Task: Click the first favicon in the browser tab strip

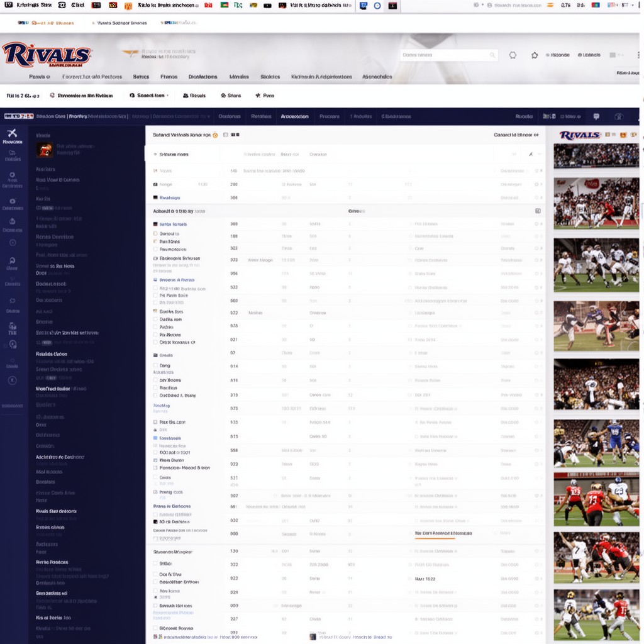Action: point(9,5)
